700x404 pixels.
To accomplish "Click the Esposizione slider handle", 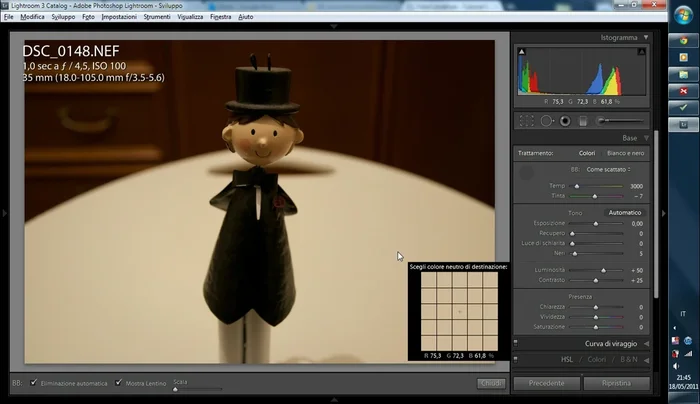I will click(x=596, y=223).
